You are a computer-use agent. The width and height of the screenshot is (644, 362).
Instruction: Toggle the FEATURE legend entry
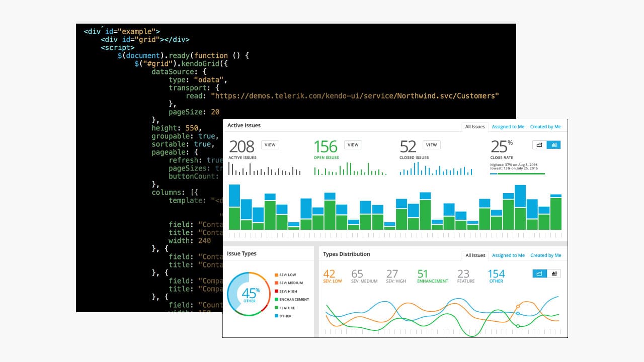[286, 308]
